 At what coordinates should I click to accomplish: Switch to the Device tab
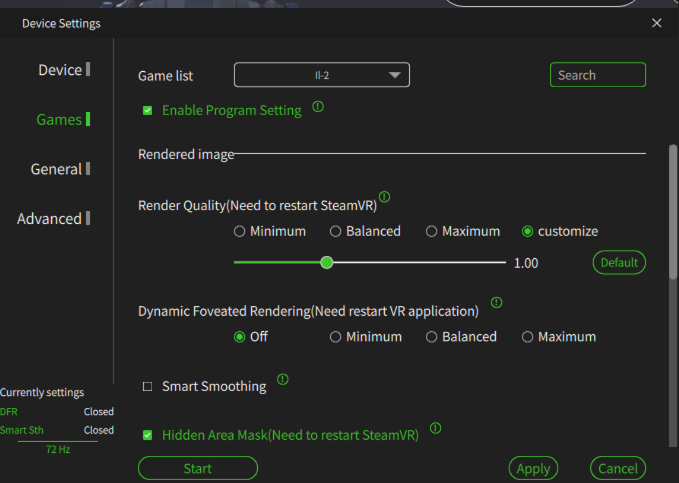click(61, 70)
